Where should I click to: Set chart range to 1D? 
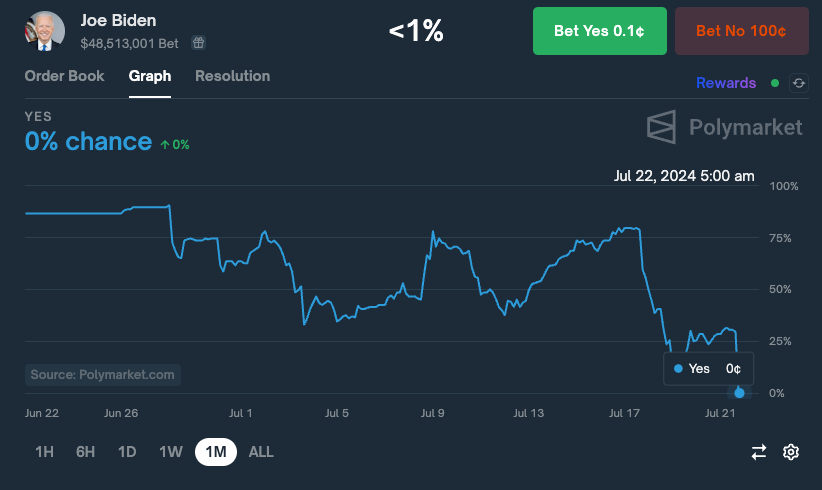[x=127, y=452]
